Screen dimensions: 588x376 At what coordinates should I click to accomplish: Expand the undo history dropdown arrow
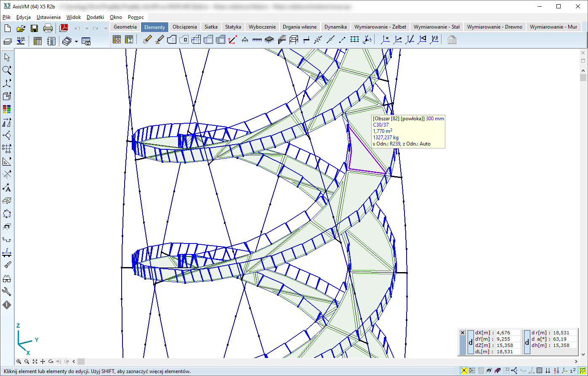pos(86,29)
